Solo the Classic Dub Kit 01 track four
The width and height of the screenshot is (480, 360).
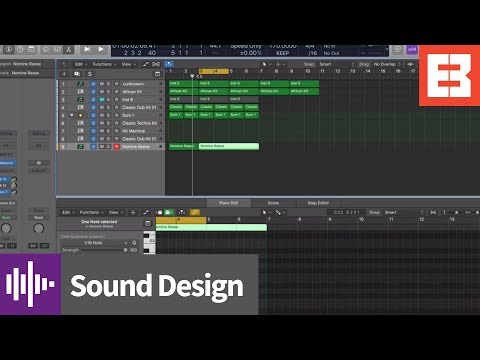tap(108, 107)
